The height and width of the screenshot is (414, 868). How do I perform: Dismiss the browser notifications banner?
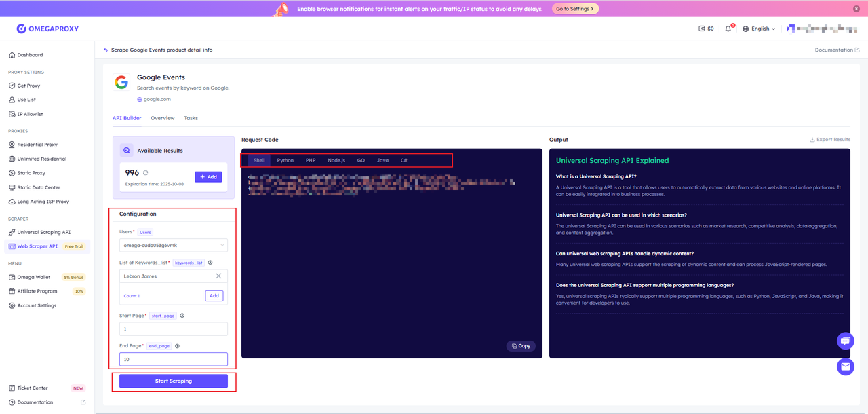click(x=856, y=8)
